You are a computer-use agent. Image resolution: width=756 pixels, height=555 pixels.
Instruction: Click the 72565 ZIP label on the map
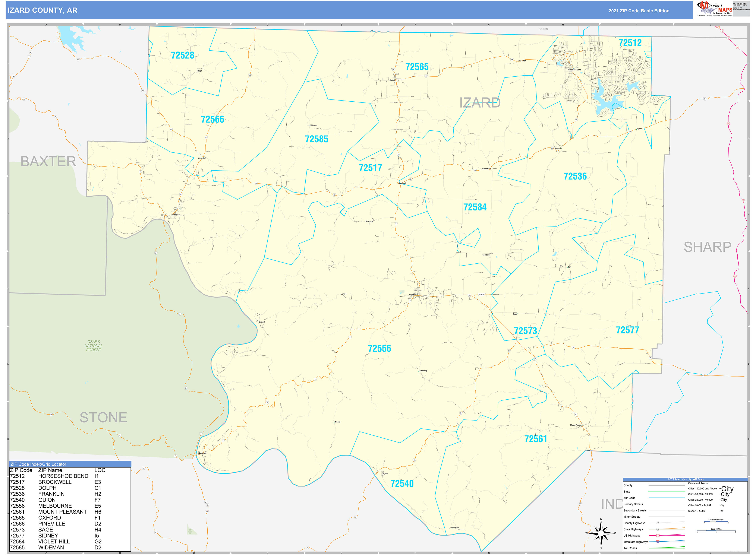coord(417,67)
